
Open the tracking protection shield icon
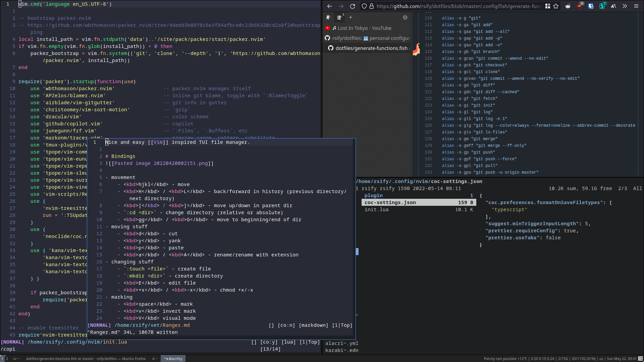point(364,6)
